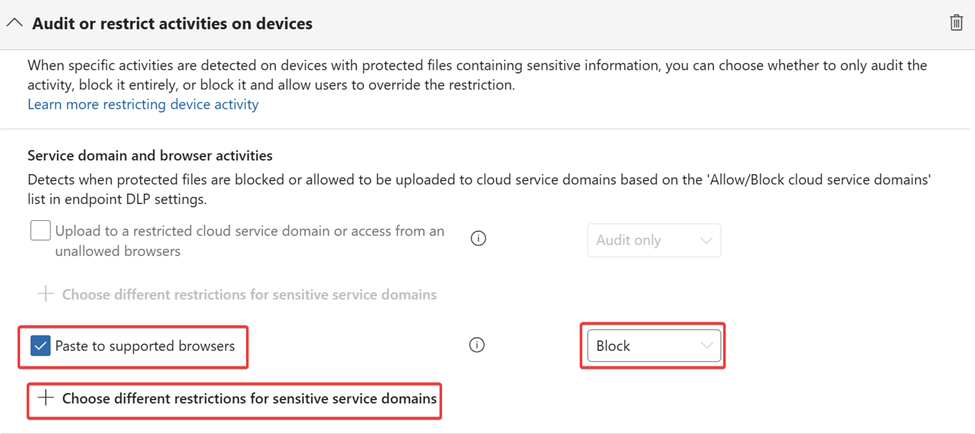This screenshot has height=434, width=975.
Task: Check Upload to a restricted cloud service domain
Action: tap(40, 231)
